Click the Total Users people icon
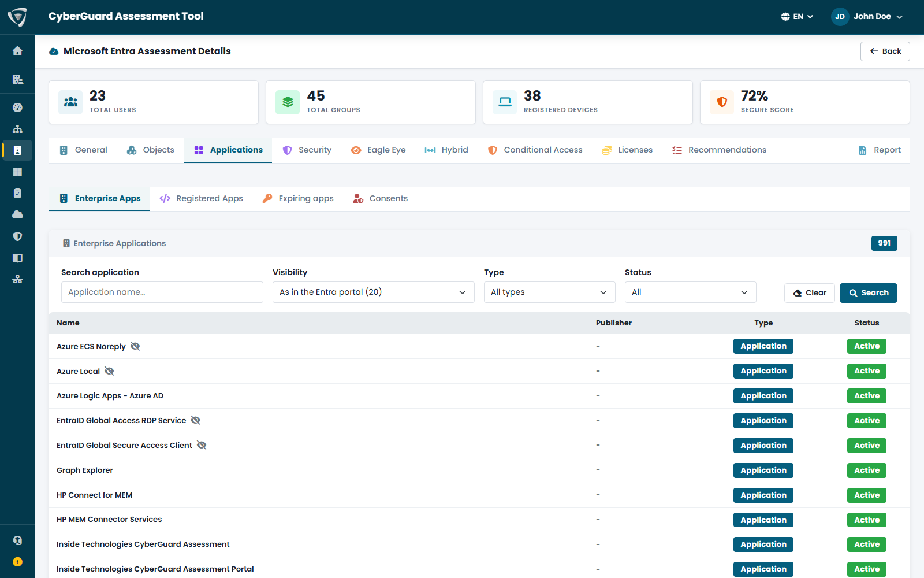Screen dimensions: 924x578 coord(70,102)
